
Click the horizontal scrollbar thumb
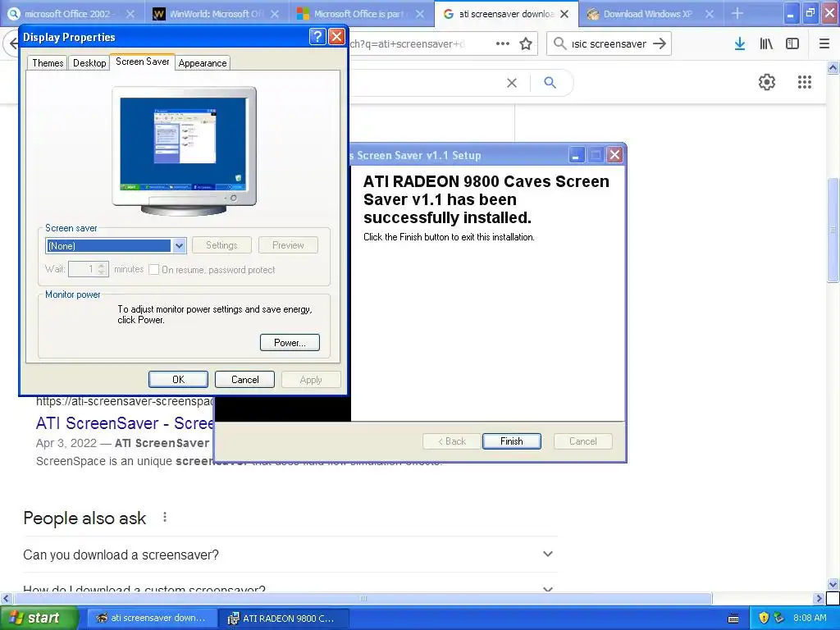pyautogui.click(x=363, y=598)
